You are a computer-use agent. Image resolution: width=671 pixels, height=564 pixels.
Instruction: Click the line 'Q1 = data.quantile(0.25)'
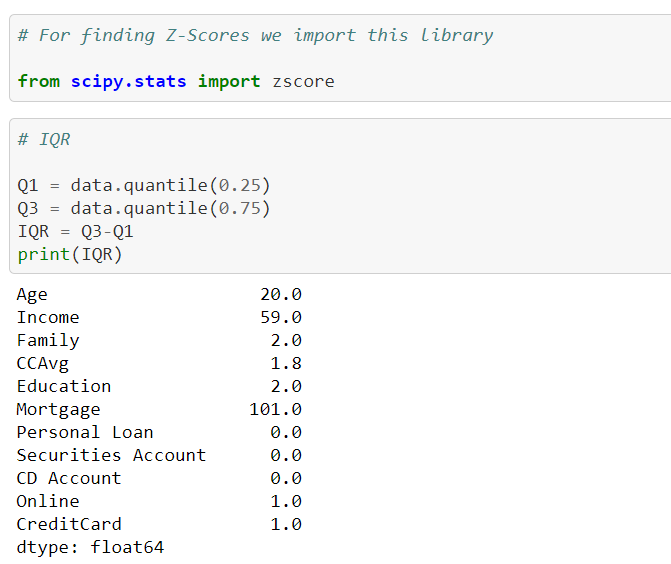[x=144, y=185]
